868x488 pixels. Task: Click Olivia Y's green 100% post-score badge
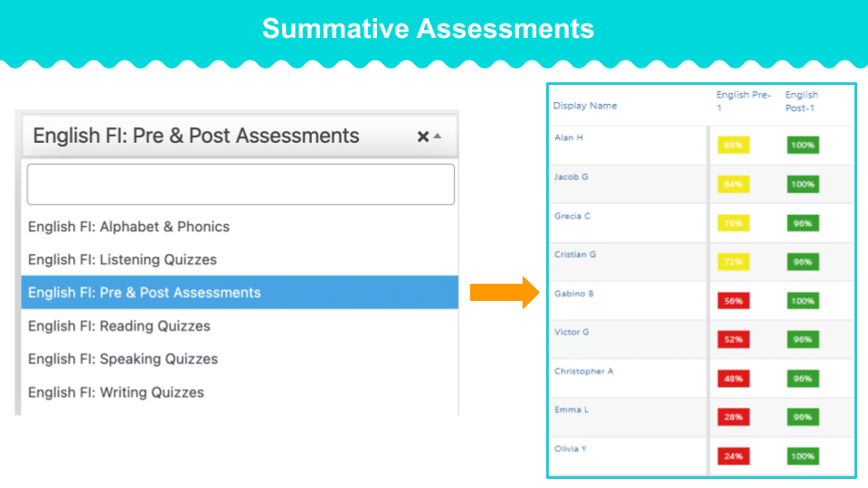point(803,456)
